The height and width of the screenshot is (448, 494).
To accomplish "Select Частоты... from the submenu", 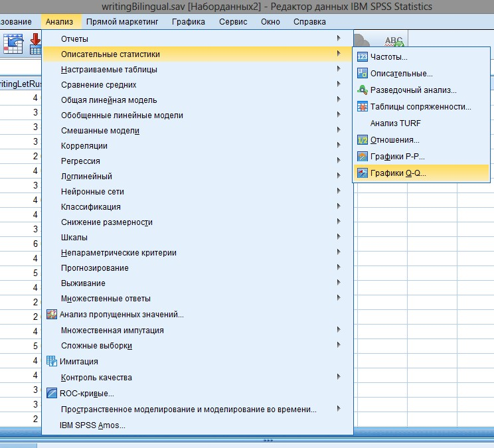I will click(x=422, y=57).
